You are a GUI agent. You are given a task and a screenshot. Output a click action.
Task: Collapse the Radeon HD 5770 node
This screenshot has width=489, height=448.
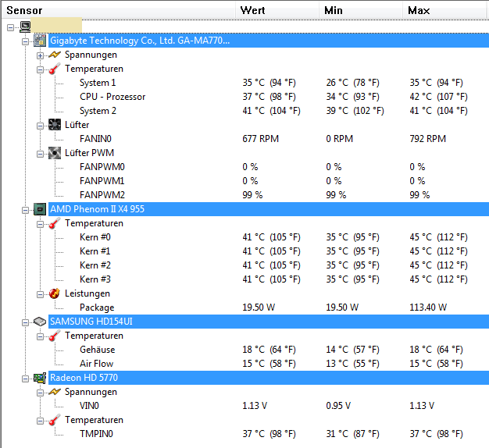(25, 379)
